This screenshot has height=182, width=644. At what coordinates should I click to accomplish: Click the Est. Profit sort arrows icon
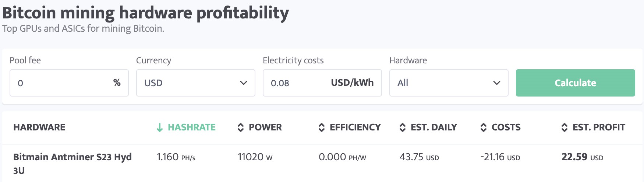click(x=565, y=127)
